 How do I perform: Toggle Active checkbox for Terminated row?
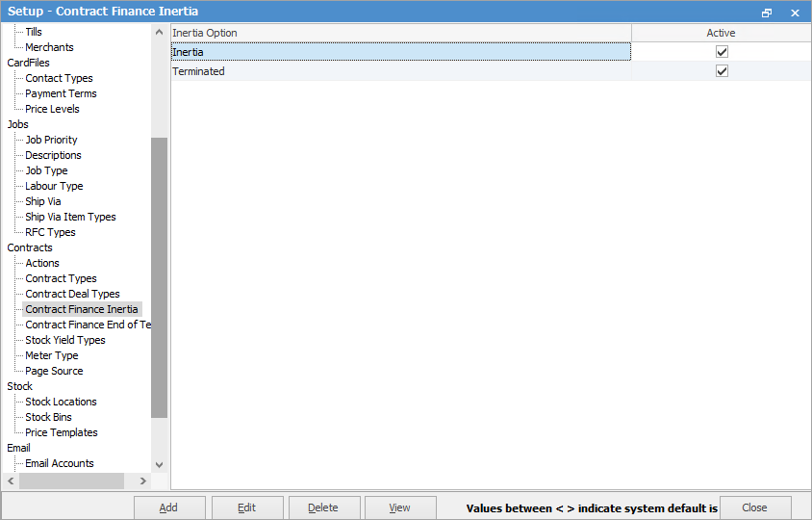coord(722,71)
